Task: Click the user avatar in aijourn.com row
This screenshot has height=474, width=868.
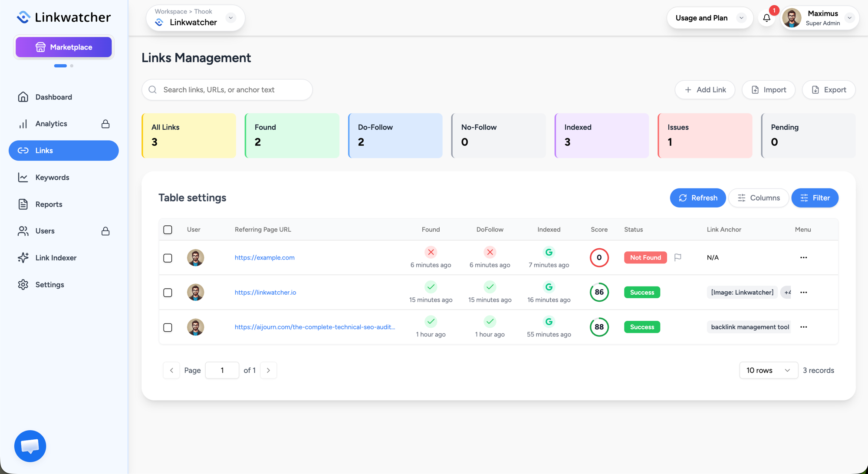Action: point(196,327)
